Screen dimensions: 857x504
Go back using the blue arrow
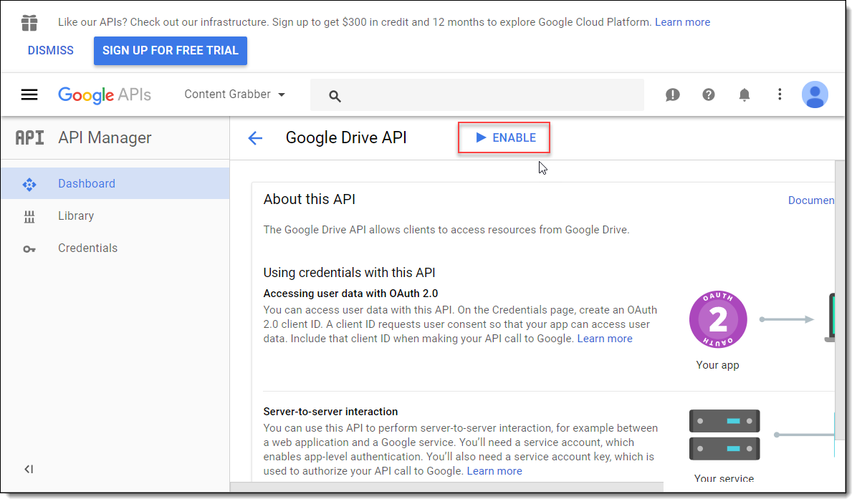pos(255,138)
